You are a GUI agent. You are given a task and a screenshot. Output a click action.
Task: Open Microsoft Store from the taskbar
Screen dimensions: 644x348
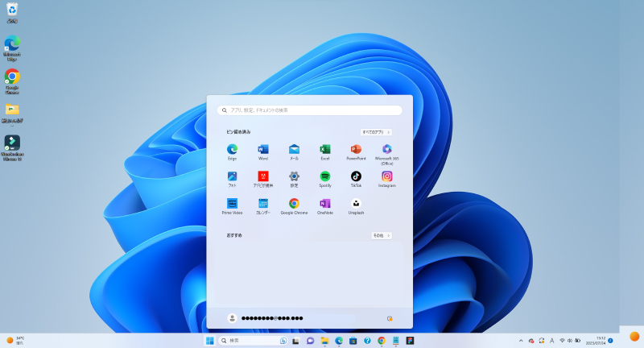[x=353, y=341]
